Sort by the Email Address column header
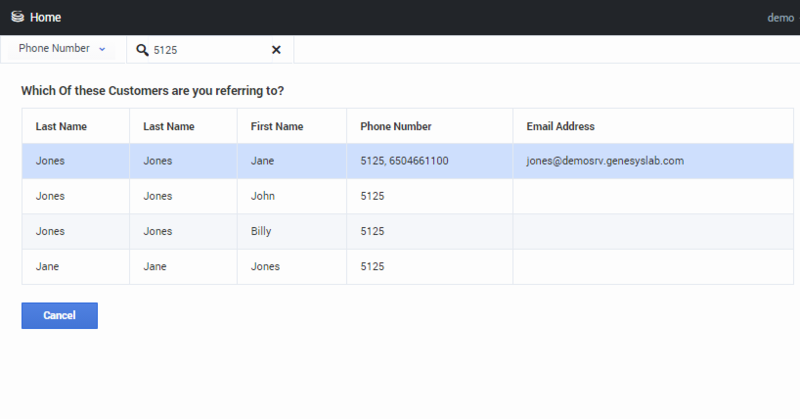This screenshot has width=800, height=419. tap(561, 127)
